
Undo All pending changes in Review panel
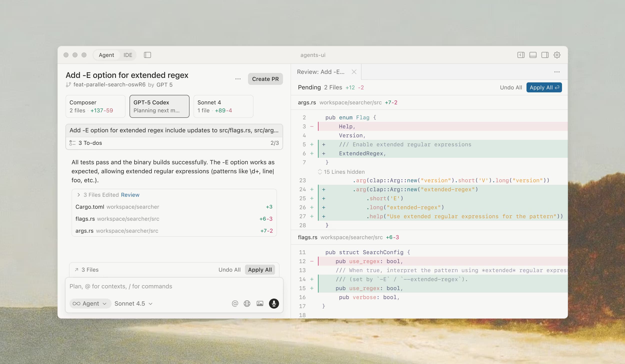(511, 87)
